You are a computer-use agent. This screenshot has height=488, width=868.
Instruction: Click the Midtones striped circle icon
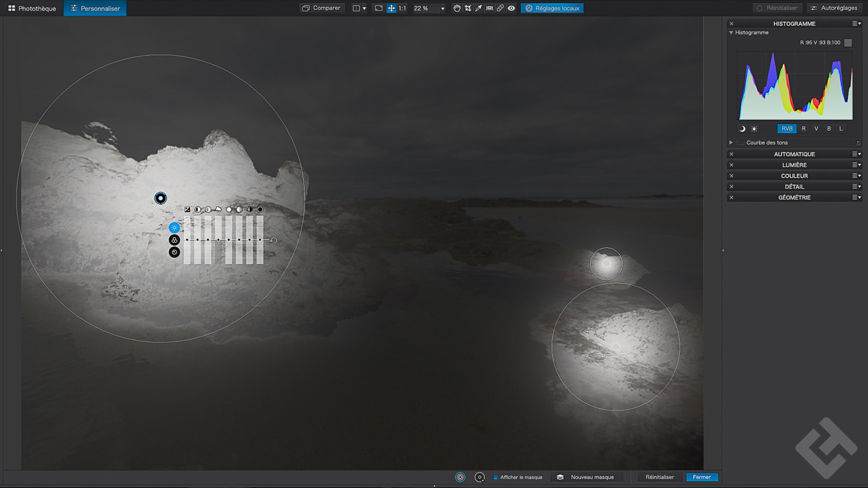click(x=239, y=209)
